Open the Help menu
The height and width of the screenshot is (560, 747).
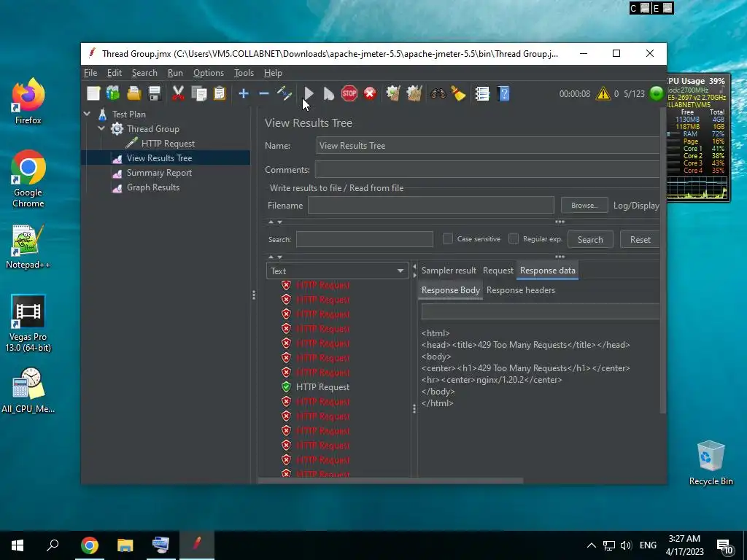point(273,73)
